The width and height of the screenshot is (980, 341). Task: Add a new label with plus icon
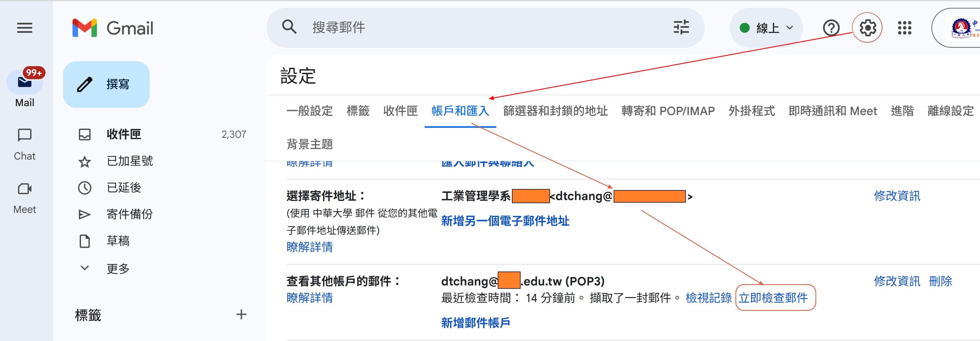(241, 314)
